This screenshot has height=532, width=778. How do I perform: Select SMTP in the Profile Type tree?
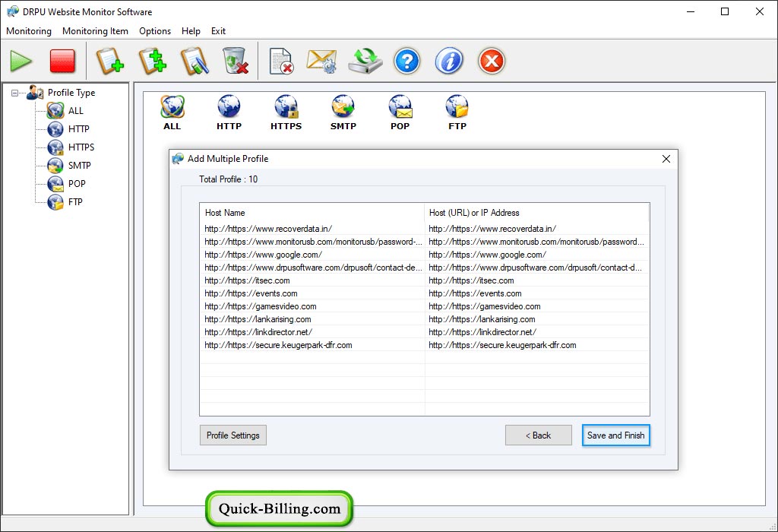click(79, 166)
